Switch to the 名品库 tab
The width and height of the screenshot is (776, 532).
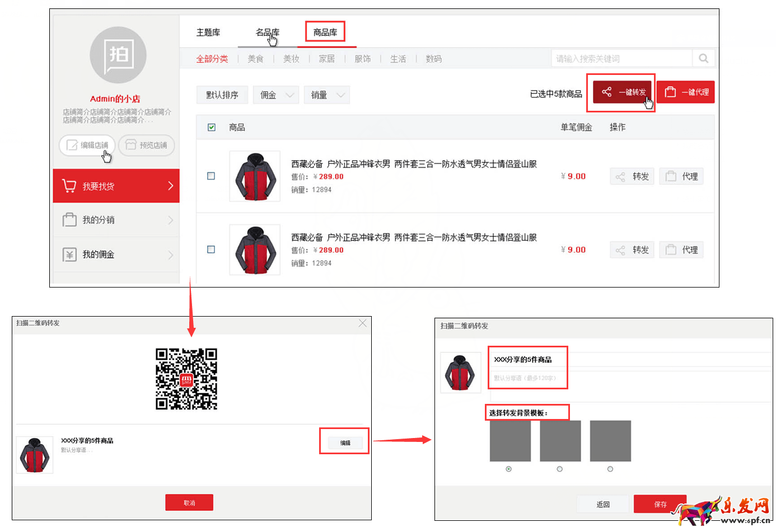pyautogui.click(x=268, y=32)
